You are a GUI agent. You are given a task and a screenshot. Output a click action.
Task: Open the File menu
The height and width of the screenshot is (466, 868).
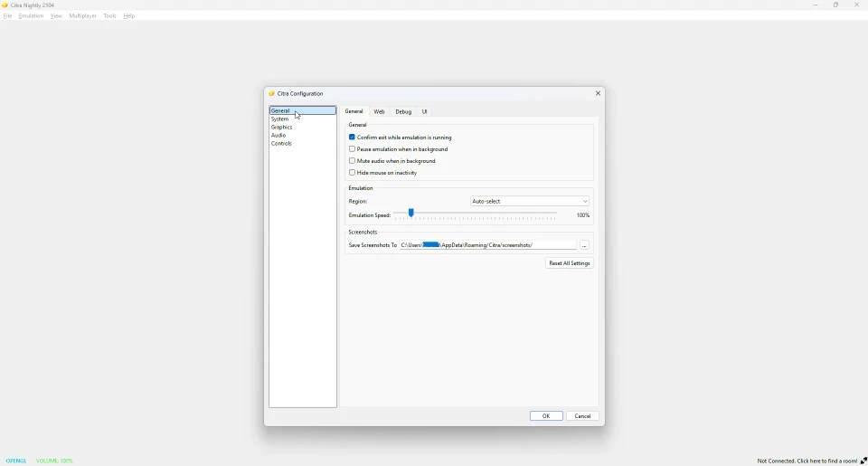[8, 16]
